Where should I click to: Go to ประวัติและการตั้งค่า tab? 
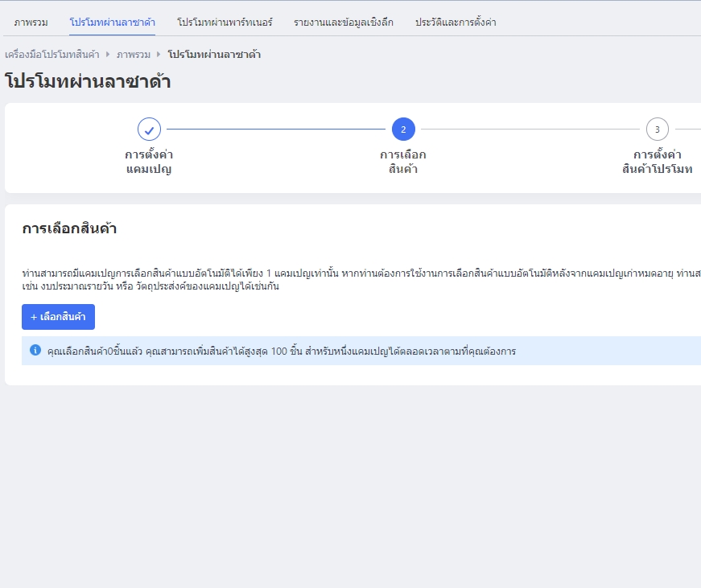pos(456,23)
